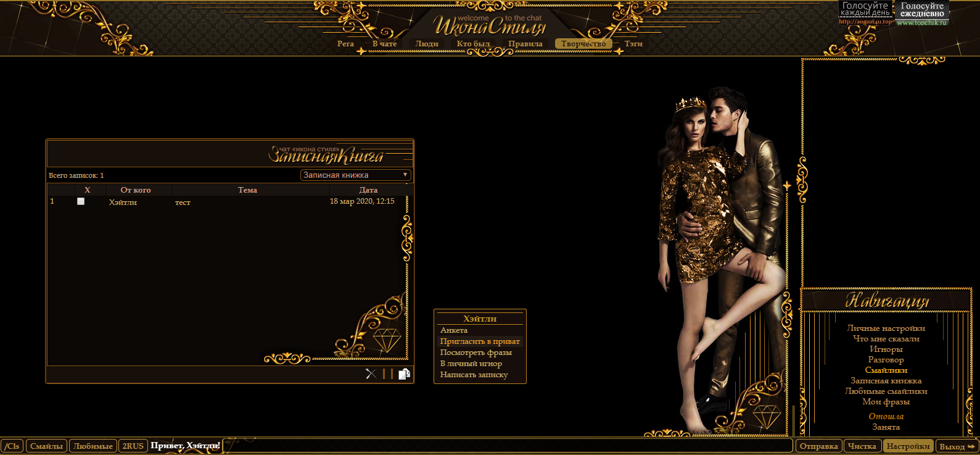Open the Смайлы button in the bottom bar
Screen dimensions: 980x455
point(46,446)
